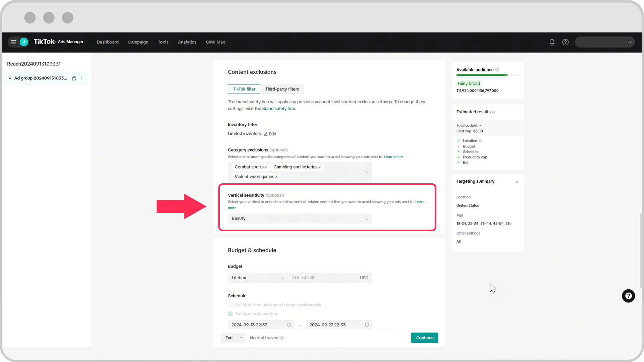Collapse the Targeting summary panel

tap(517, 182)
